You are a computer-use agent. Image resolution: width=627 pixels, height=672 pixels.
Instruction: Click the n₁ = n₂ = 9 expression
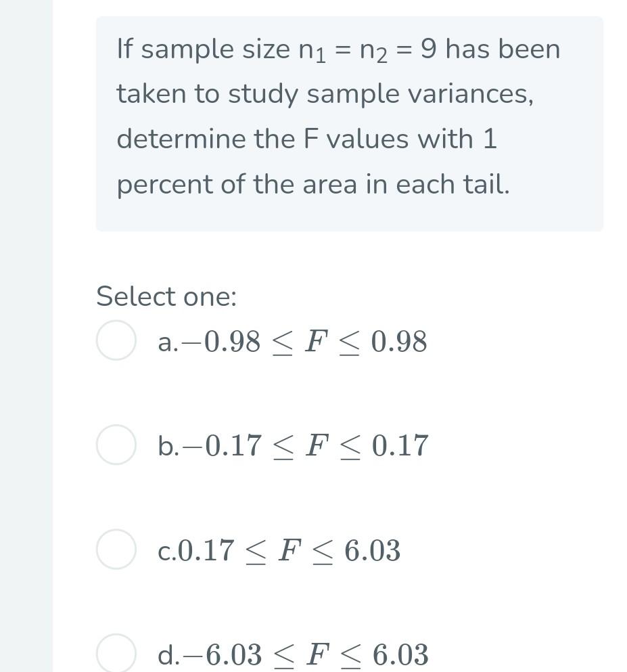click(367, 49)
